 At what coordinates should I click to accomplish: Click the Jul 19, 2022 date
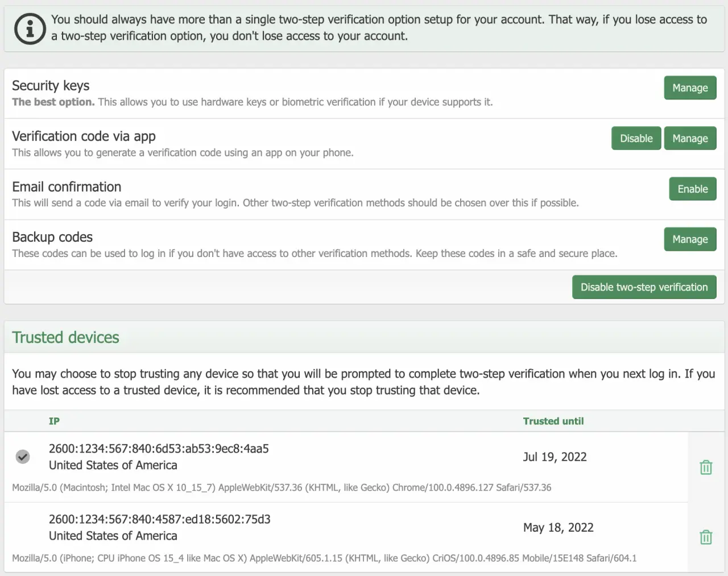(x=555, y=457)
